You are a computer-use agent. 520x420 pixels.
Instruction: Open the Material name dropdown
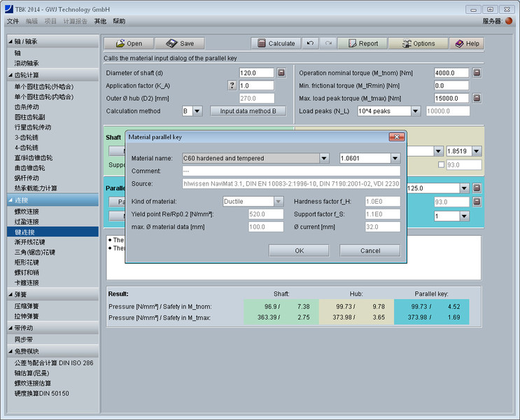pos(324,158)
